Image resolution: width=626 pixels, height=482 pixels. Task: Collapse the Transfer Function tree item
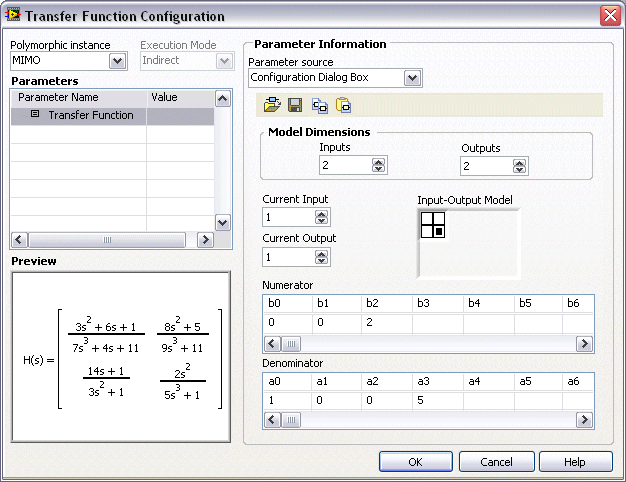point(35,115)
